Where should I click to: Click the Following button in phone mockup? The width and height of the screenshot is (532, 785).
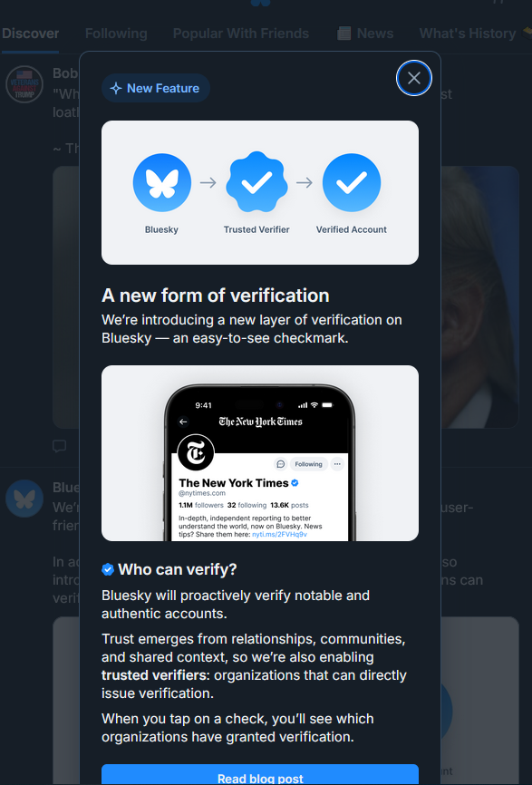point(308,464)
